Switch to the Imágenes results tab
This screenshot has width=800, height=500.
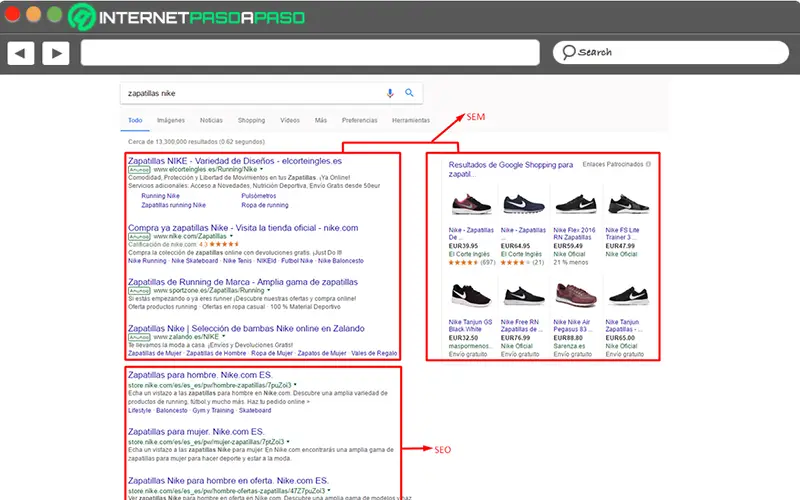[x=171, y=120]
